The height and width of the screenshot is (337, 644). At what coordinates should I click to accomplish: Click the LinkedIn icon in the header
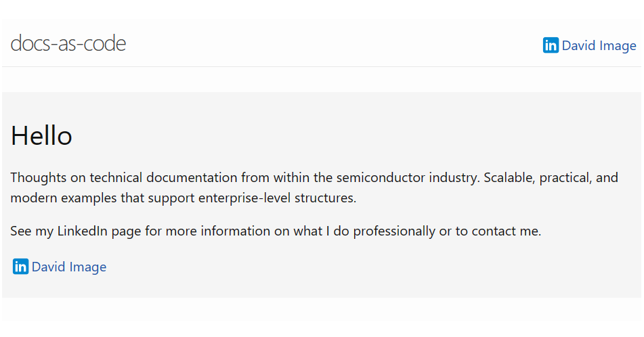click(x=551, y=45)
